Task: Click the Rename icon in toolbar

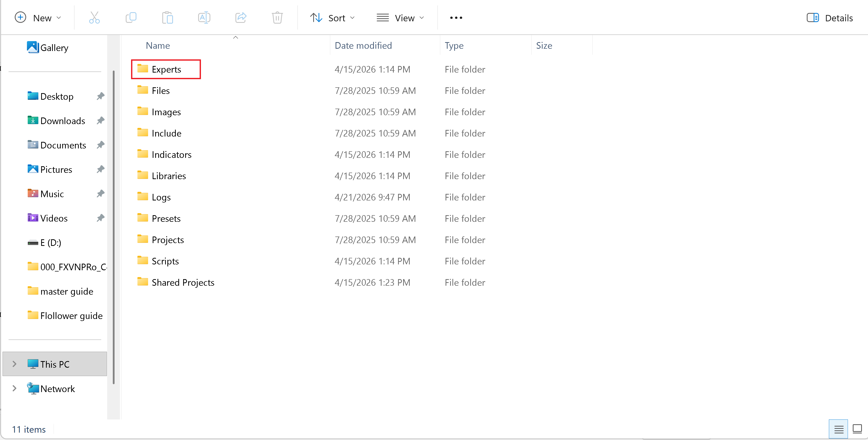Action: tap(204, 18)
